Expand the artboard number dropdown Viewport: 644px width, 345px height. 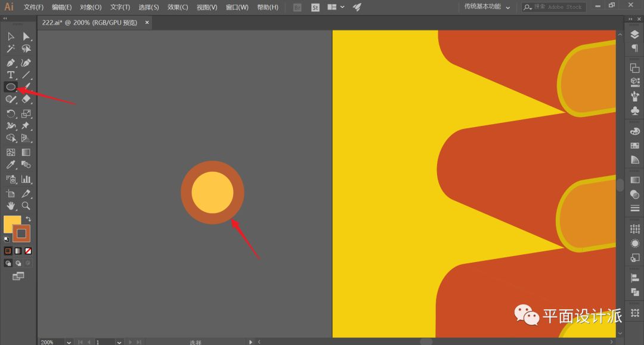(x=119, y=342)
